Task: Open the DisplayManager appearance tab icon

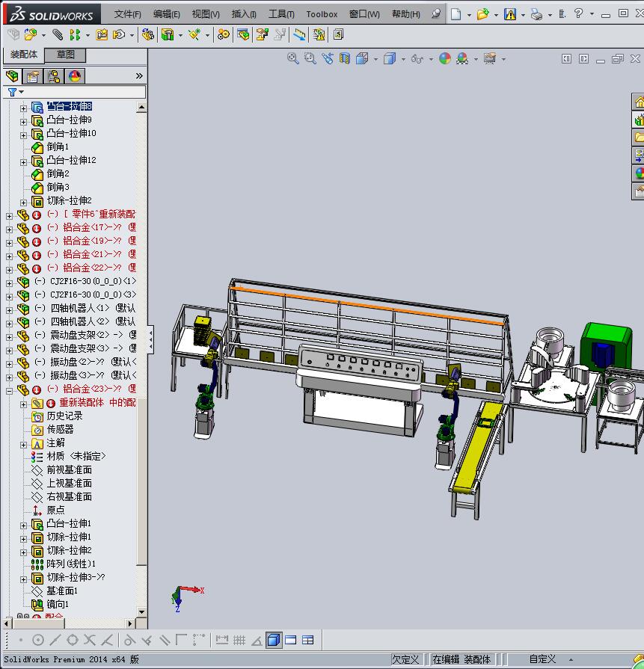Action: click(75, 76)
